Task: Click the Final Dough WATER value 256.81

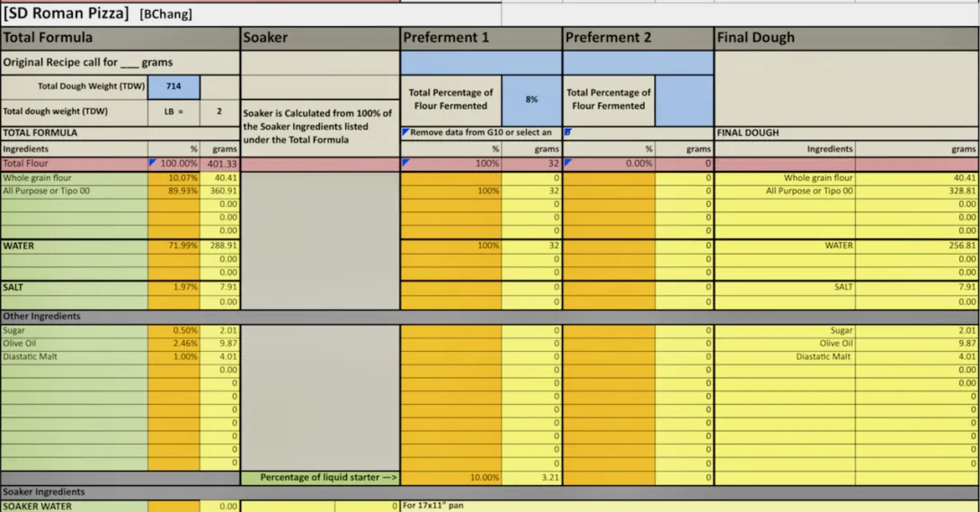Action: [916, 246]
